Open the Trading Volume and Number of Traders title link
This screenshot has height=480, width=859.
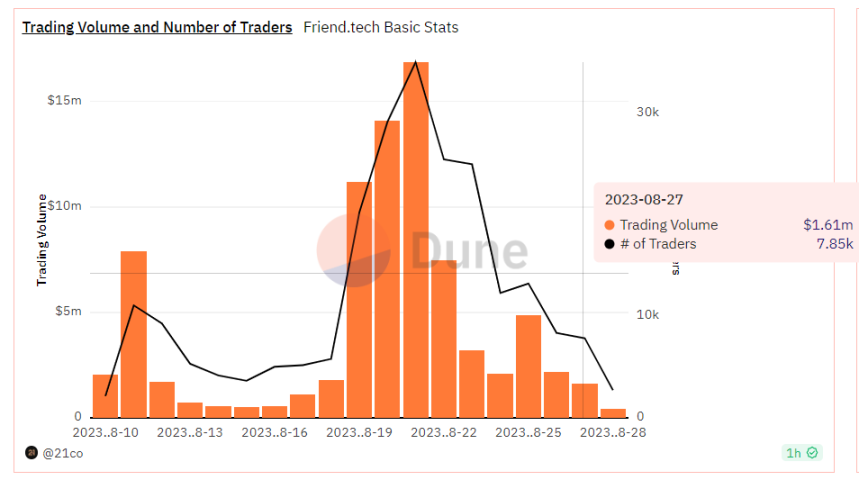(157, 27)
